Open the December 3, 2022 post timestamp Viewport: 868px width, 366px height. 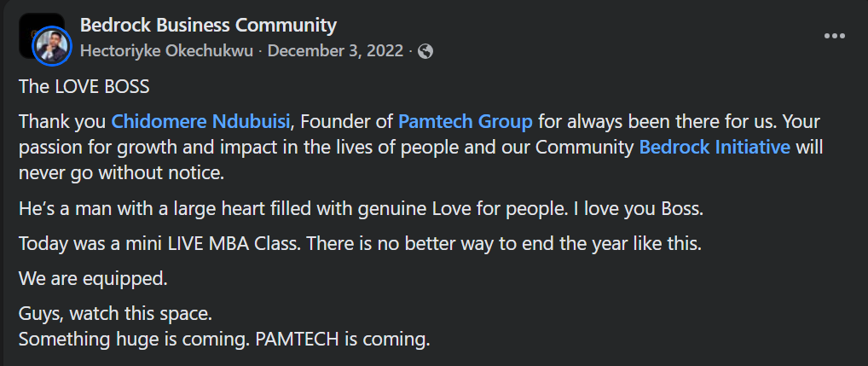335,51
